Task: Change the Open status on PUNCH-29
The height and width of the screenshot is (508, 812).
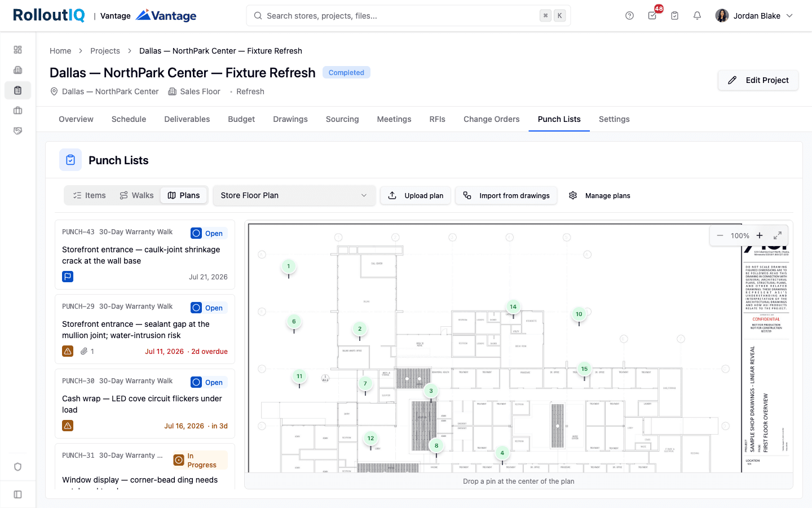Action: [x=209, y=308]
